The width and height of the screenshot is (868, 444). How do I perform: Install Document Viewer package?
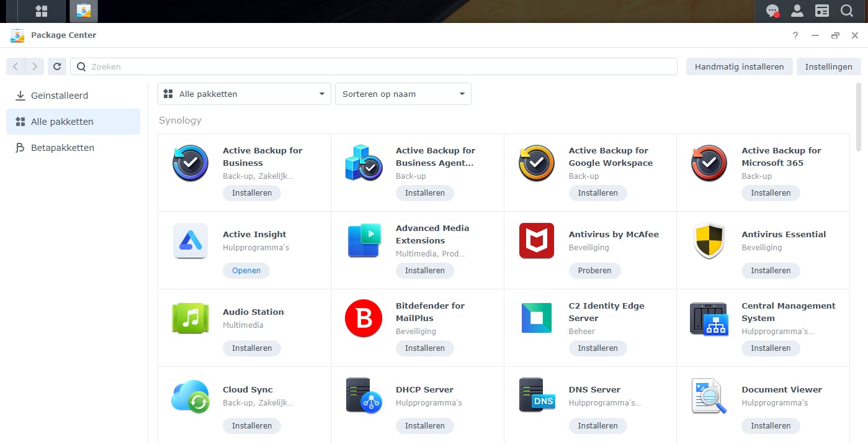(x=771, y=426)
